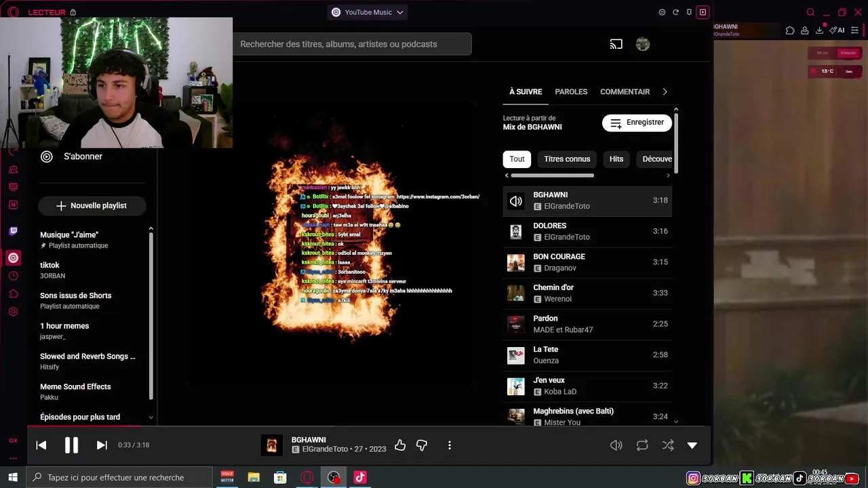Open Settings gear in Opera sidebar

pos(13,312)
